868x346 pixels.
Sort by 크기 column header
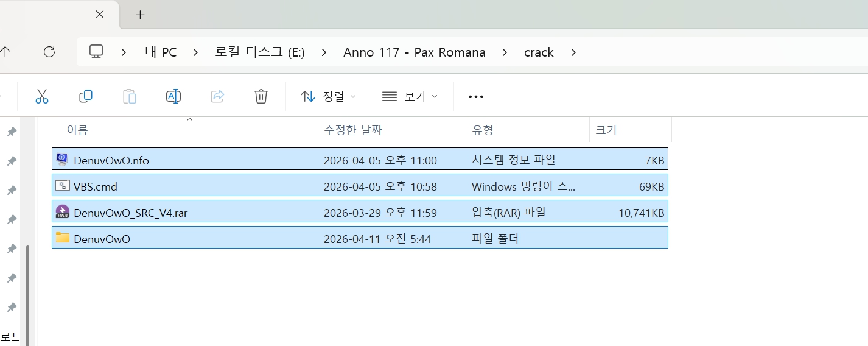pos(606,130)
